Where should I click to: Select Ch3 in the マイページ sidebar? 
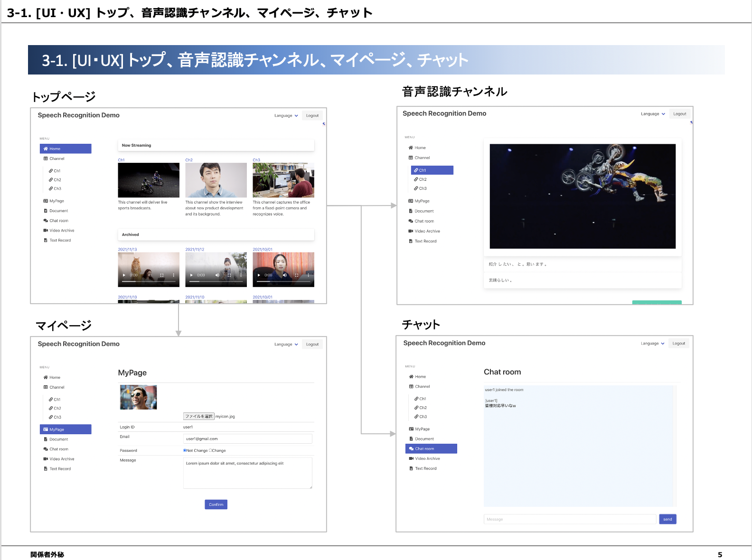tap(55, 417)
